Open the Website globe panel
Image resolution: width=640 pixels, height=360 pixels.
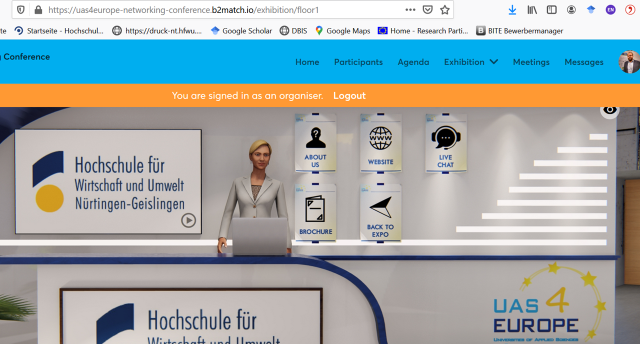pos(381,143)
